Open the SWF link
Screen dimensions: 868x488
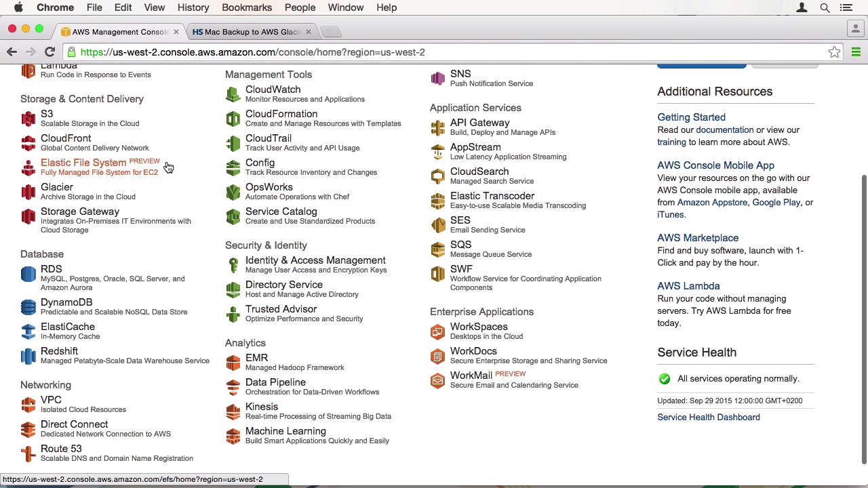pyautogui.click(x=461, y=269)
